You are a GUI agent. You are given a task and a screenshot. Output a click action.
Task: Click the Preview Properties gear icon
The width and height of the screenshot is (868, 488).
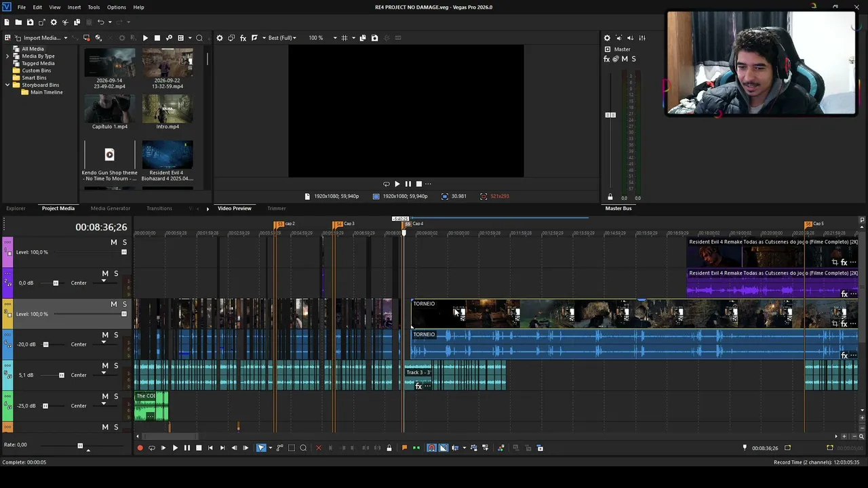(x=220, y=38)
